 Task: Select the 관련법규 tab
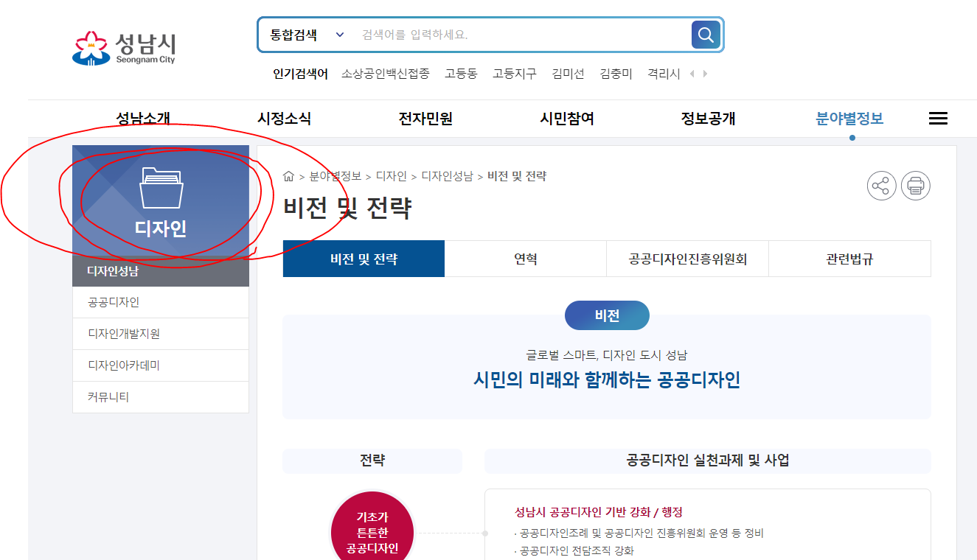[849, 259]
